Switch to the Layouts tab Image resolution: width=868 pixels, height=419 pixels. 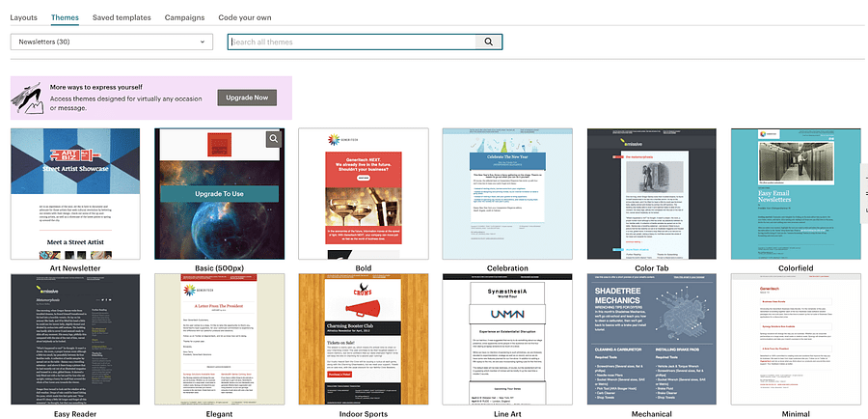(x=23, y=17)
